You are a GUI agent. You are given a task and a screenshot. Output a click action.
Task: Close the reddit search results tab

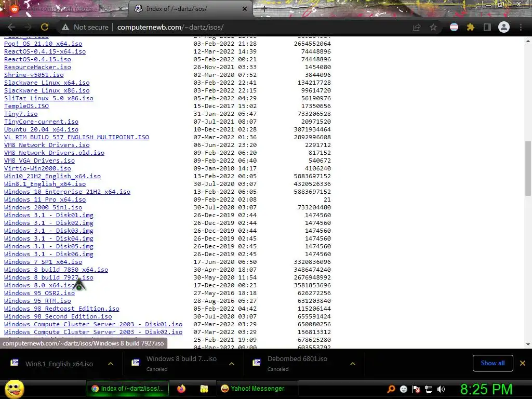pos(121,9)
